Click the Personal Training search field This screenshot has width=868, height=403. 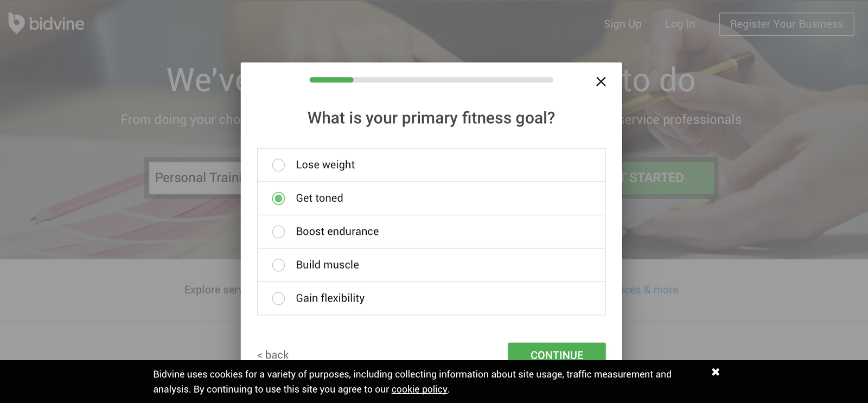tap(195, 177)
